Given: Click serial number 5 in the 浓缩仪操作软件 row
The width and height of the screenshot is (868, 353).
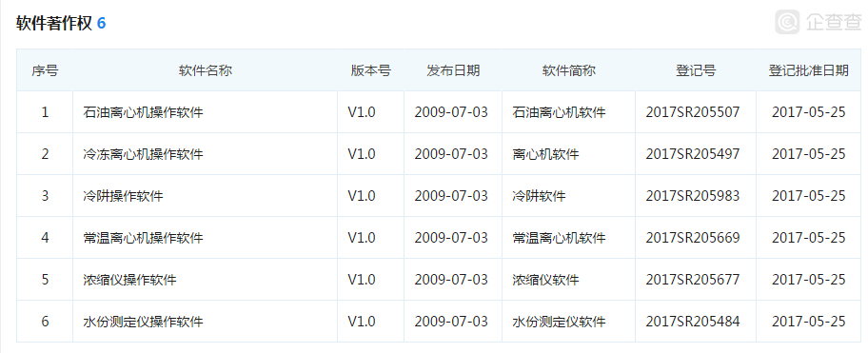Looking at the screenshot, I should pyautogui.click(x=45, y=280).
